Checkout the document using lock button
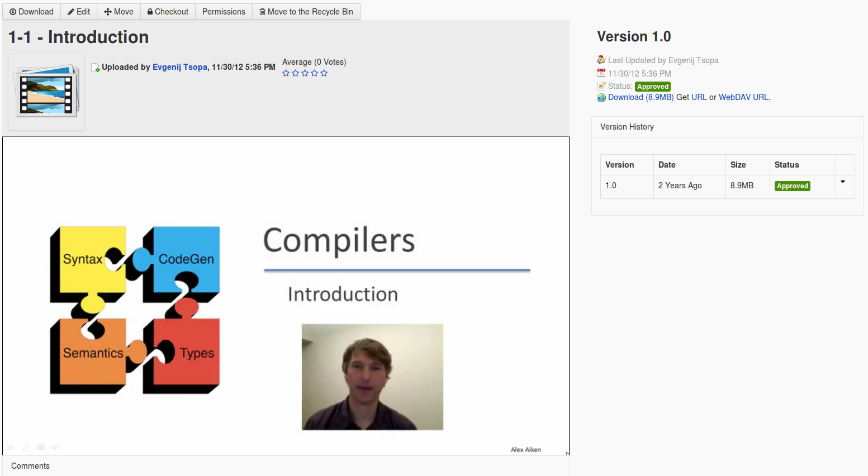This screenshot has height=476, width=868. pyautogui.click(x=168, y=12)
